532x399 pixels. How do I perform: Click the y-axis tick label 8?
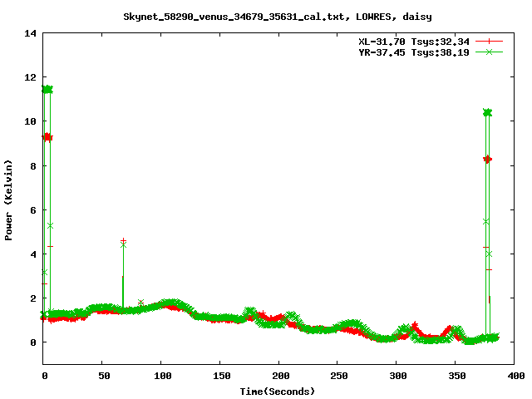[x=33, y=166]
